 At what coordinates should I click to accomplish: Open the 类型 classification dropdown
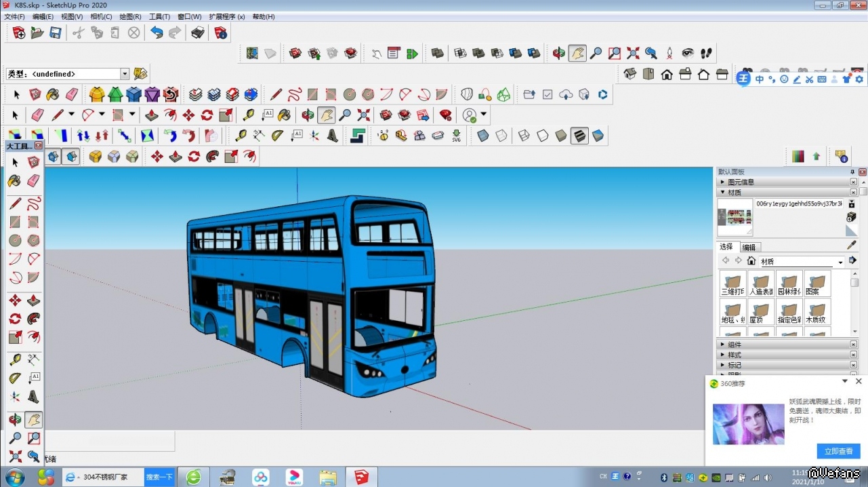(x=125, y=74)
